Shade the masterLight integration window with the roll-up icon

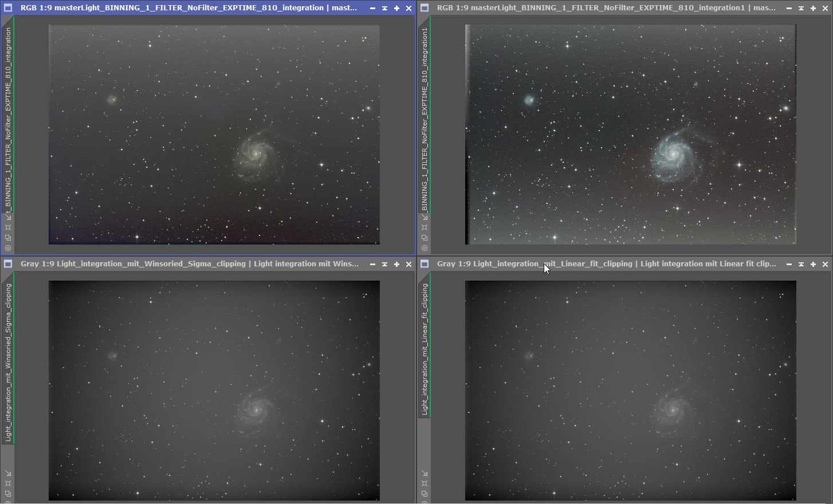tap(384, 9)
